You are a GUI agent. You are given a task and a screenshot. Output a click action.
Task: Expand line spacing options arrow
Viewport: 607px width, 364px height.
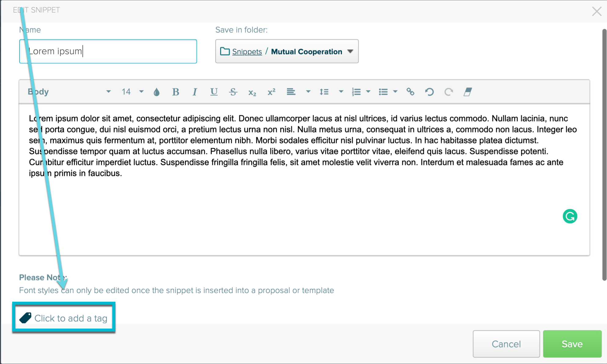pos(341,92)
